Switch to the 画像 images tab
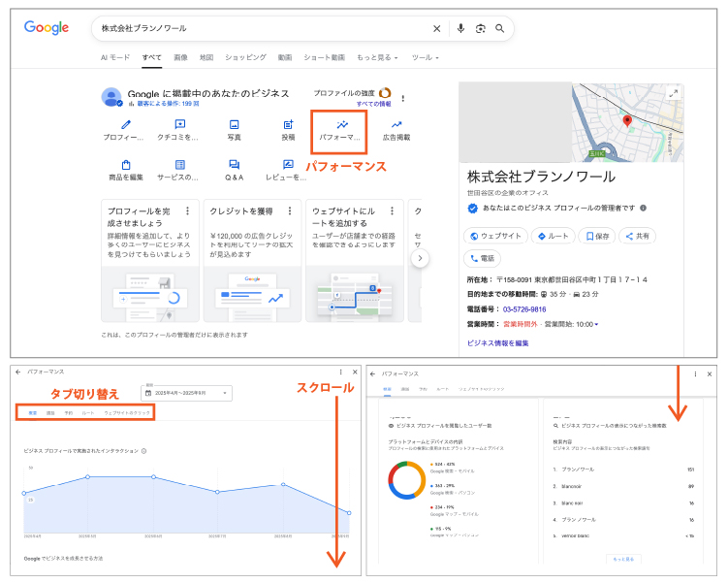The height and width of the screenshot is (583, 728). (x=180, y=58)
